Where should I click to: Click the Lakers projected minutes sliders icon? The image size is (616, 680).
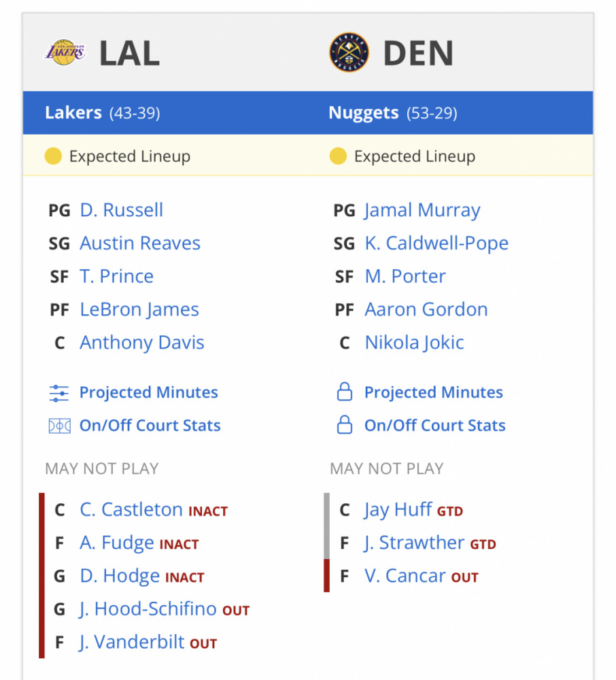point(59,393)
